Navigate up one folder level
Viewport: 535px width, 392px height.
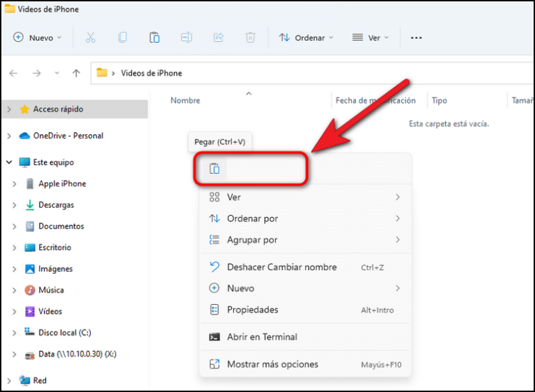76,73
